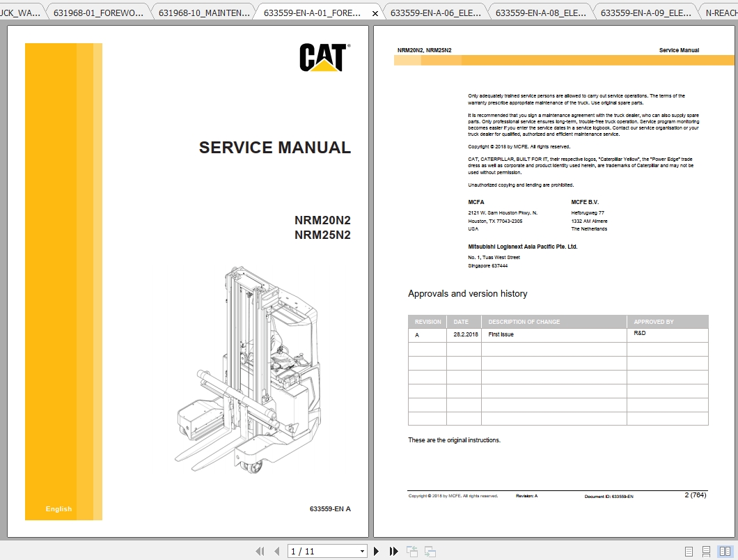The image size is (738, 560).
Task: Open the N-REACH tab
Action: (717, 10)
